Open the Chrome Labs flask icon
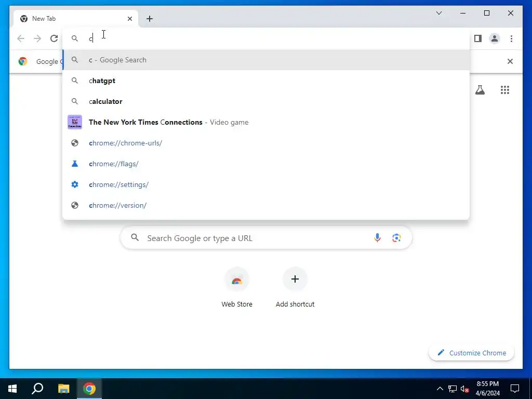Image resolution: width=532 pixels, height=399 pixels. coord(480,90)
